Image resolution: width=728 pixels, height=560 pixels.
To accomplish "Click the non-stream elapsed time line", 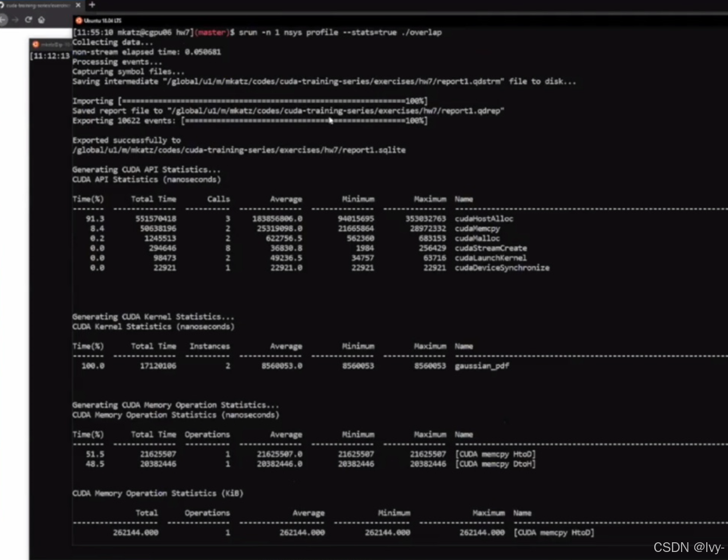I will point(147,52).
